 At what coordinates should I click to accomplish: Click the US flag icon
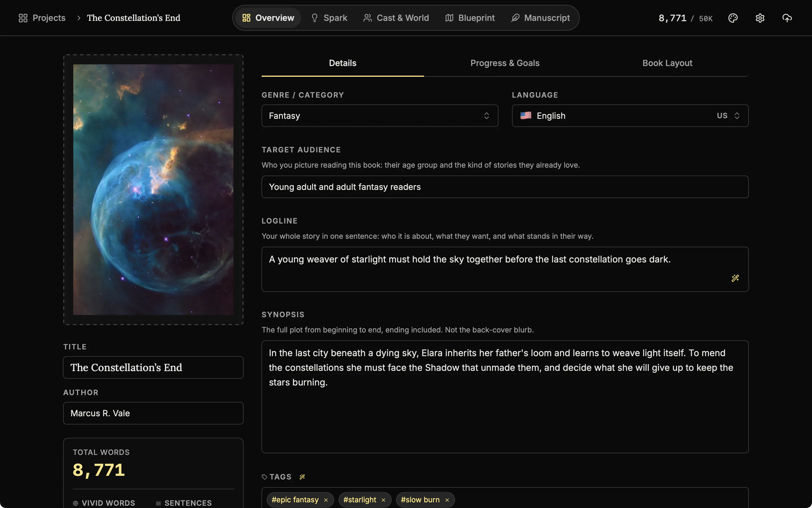[526, 116]
